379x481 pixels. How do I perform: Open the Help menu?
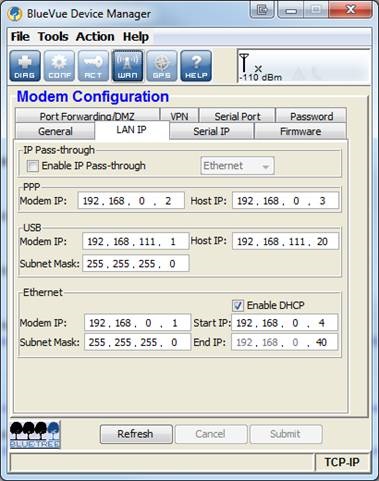[136, 37]
